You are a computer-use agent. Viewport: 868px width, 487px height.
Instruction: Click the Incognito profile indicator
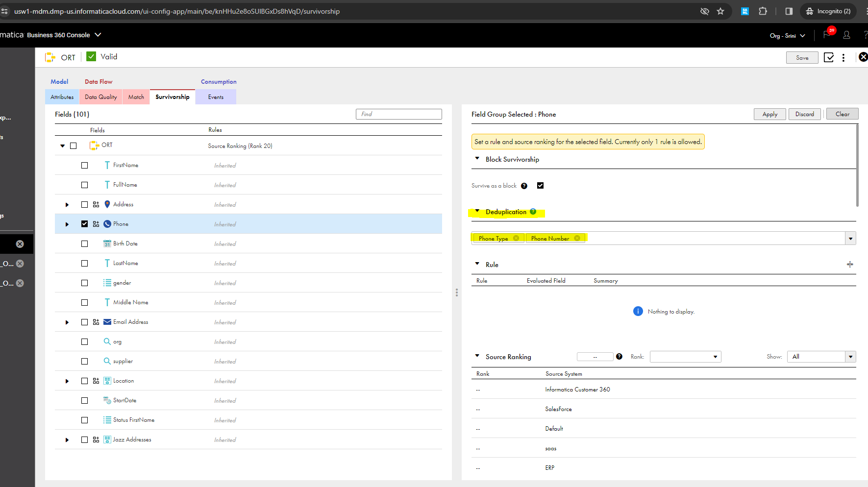pos(828,11)
